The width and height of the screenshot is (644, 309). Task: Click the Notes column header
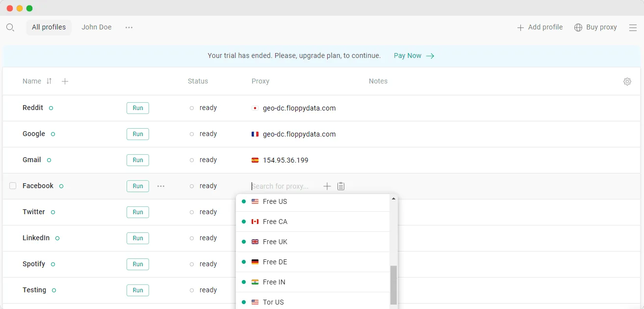pyautogui.click(x=378, y=81)
